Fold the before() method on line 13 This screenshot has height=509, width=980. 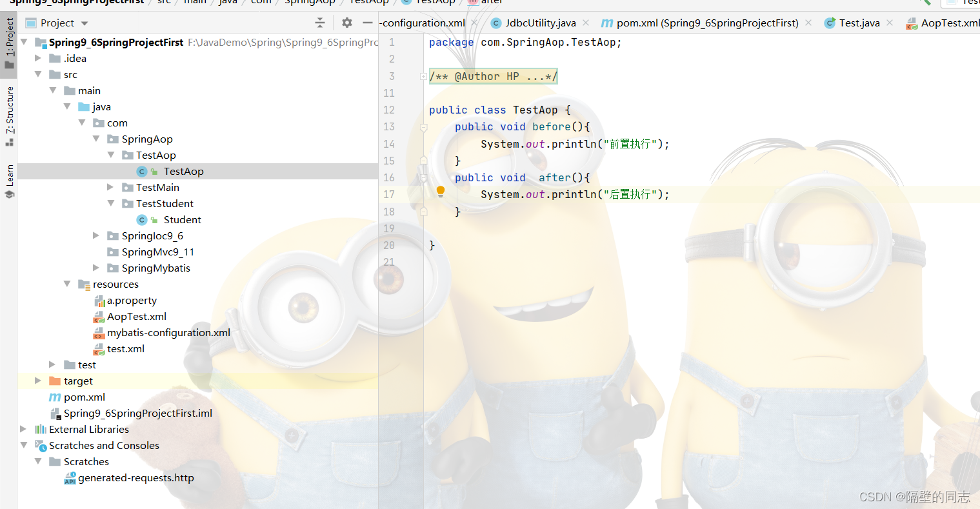[424, 127]
